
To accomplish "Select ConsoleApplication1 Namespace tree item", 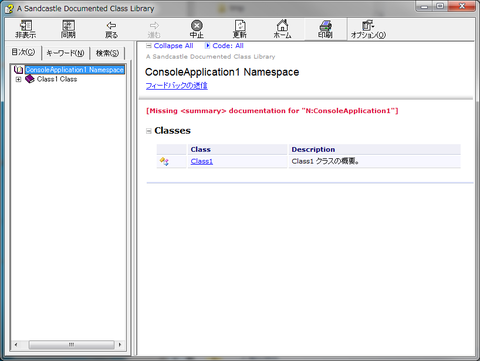I will [x=75, y=70].
